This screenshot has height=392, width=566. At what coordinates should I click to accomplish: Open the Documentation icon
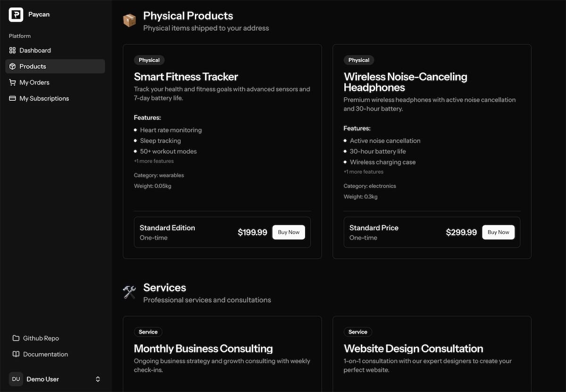[x=16, y=354]
